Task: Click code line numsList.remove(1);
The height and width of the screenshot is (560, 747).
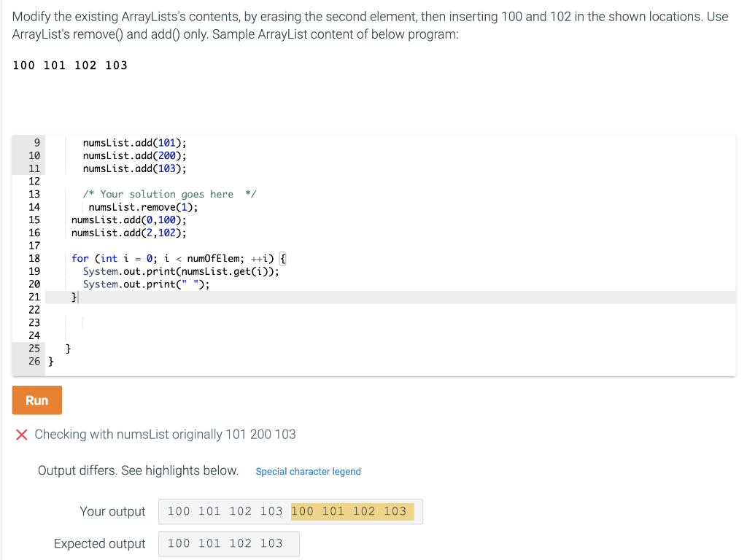Action: pos(143,207)
